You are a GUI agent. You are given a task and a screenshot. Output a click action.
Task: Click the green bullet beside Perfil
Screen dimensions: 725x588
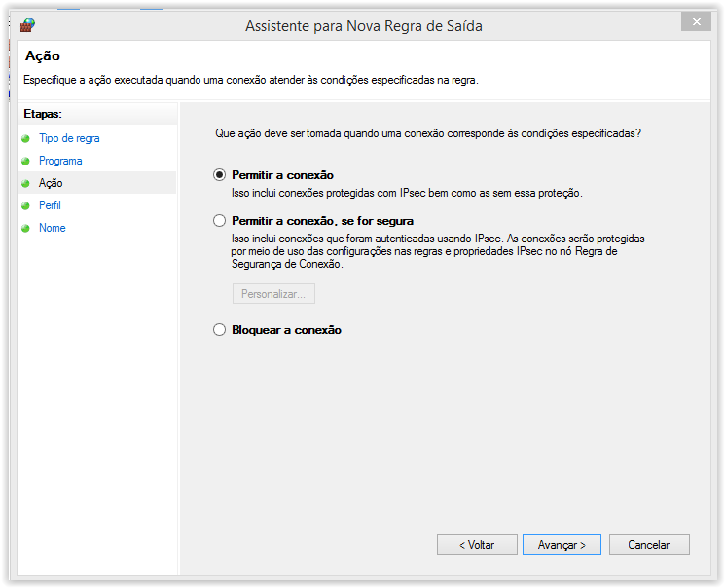25,206
